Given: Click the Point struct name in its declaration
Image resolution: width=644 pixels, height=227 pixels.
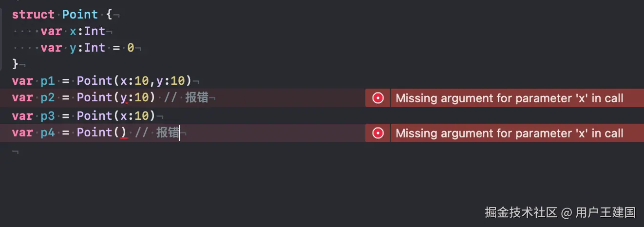Looking at the screenshot, I should click(80, 15).
